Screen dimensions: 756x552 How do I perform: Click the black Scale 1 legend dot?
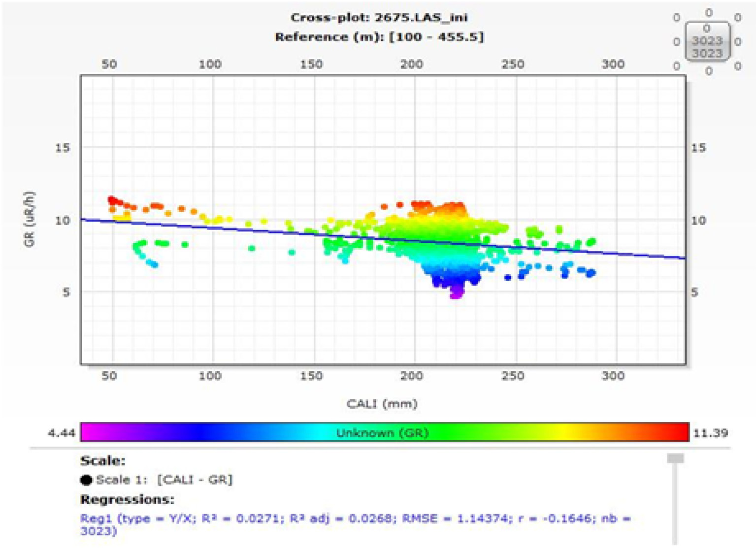click(86, 480)
